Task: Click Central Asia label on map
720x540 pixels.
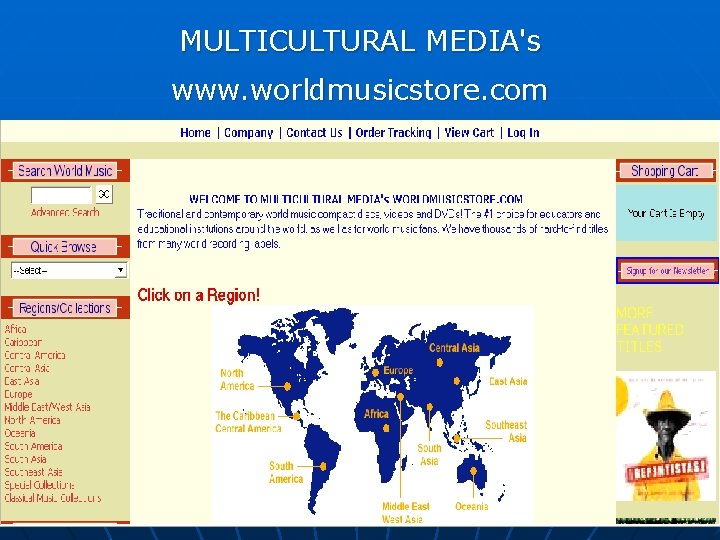Action: pos(454,348)
